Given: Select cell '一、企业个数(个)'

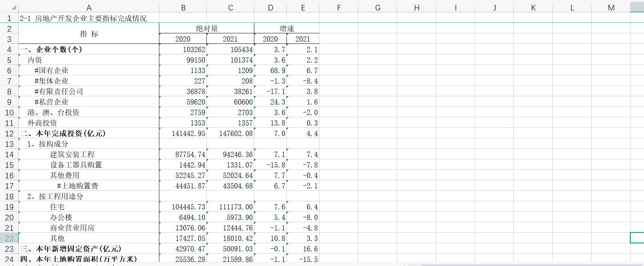Looking at the screenshot, I should pos(89,49).
